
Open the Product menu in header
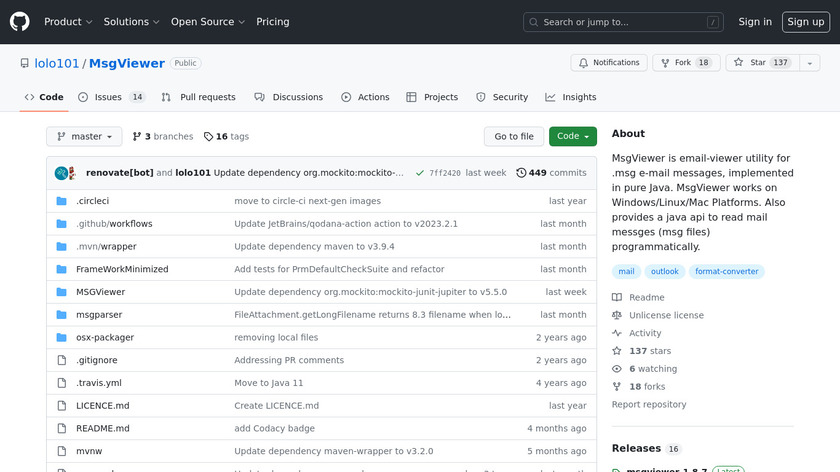coord(68,22)
